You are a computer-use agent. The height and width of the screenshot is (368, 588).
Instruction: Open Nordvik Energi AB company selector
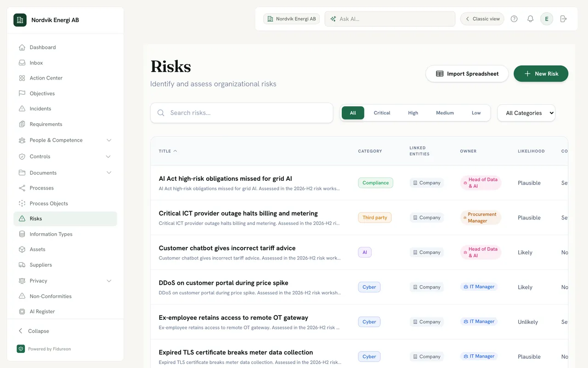click(292, 19)
